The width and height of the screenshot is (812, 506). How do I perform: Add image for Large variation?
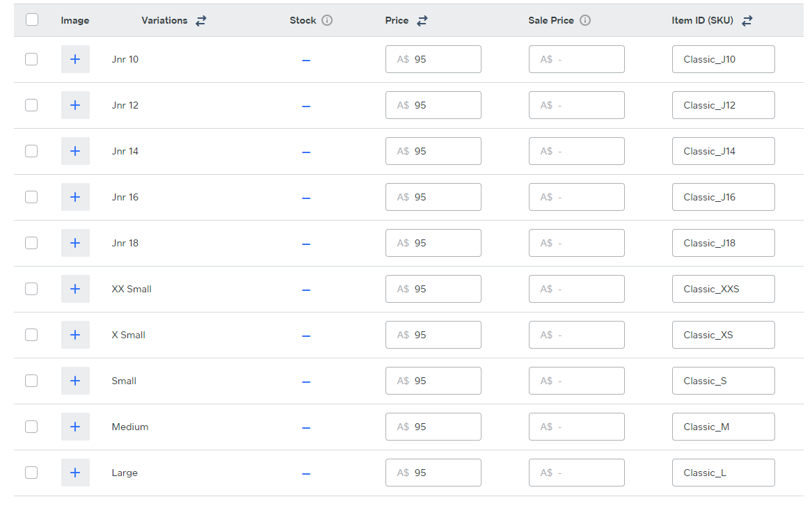pos(75,473)
